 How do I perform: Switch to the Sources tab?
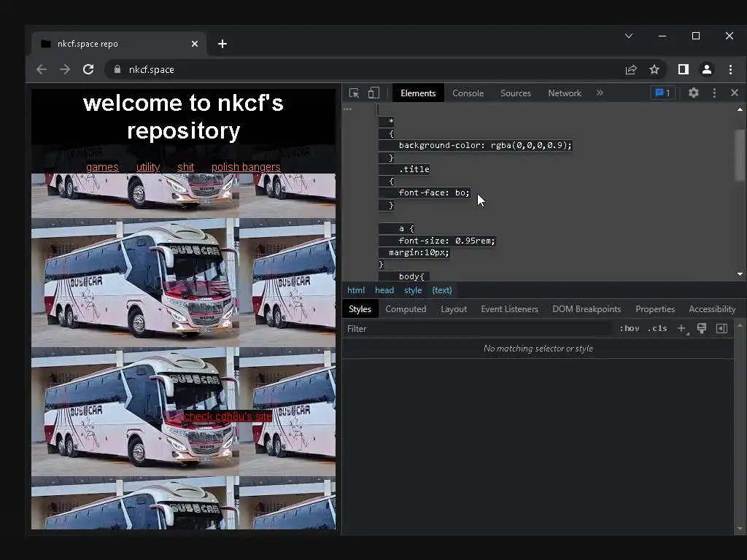click(x=516, y=93)
